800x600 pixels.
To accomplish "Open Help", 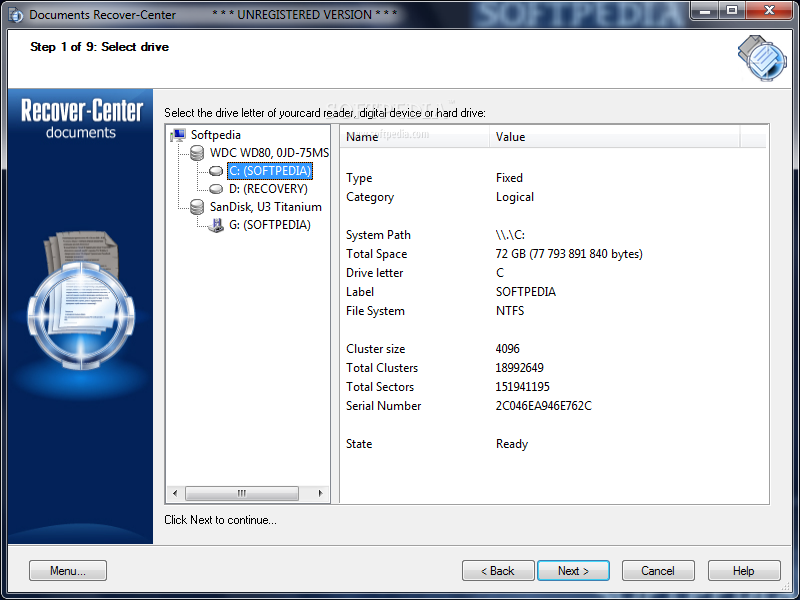I will [744, 570].
